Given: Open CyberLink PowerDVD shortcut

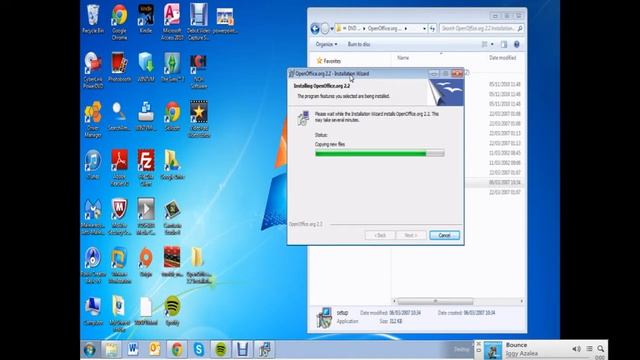Looking at the screenshot, I should [93, 70].
